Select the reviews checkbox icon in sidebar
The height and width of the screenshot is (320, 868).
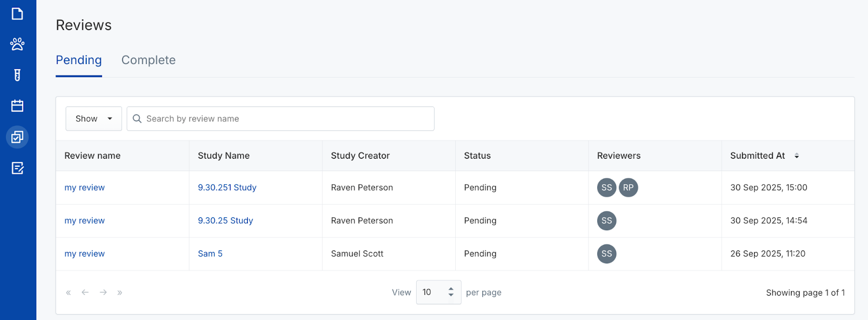[x=17, y=137]
